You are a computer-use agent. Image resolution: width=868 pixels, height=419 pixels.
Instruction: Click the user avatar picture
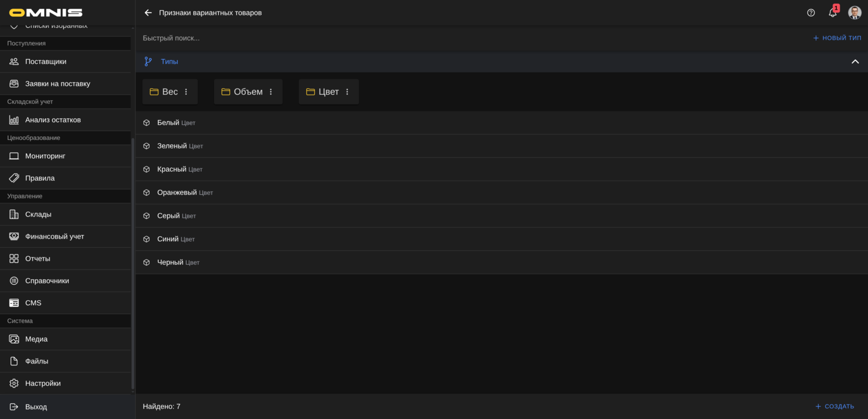854,13
